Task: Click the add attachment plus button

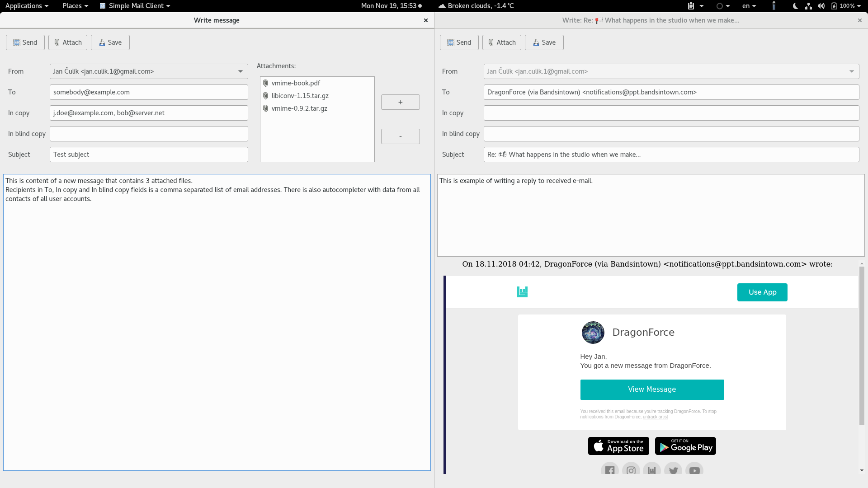Action: coord(401,102)
